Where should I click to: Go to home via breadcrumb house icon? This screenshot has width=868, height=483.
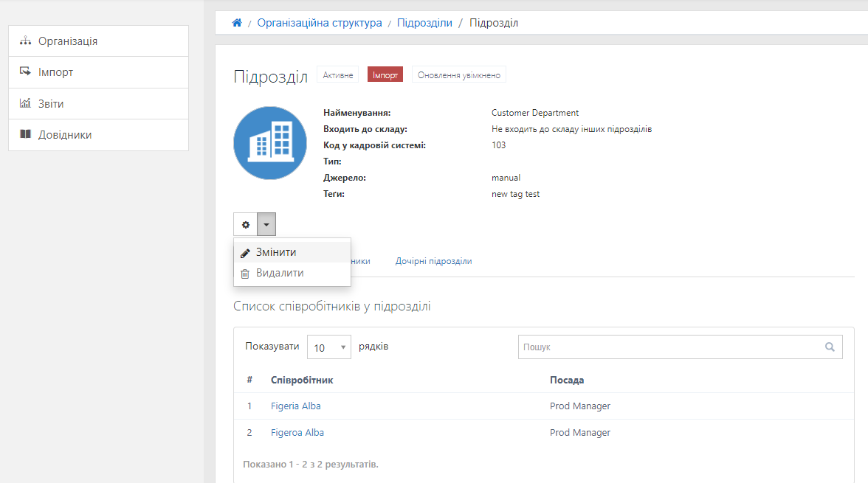coord(237,23)
